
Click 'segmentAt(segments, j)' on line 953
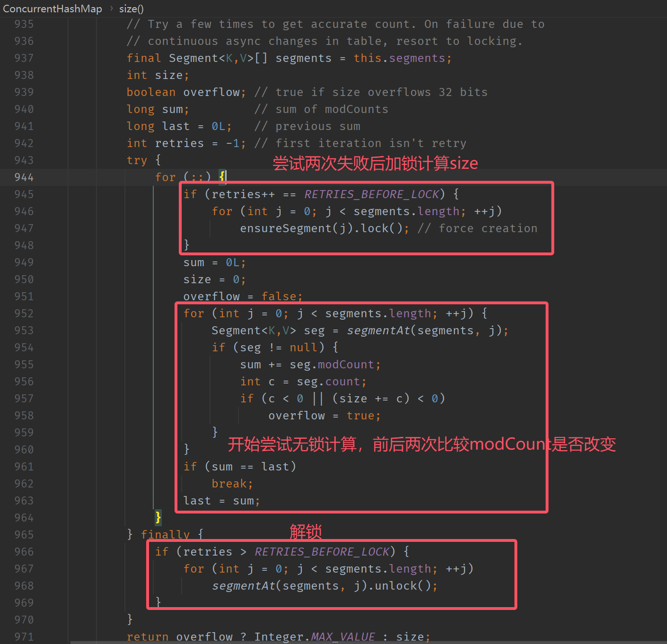tap(424, 331)
